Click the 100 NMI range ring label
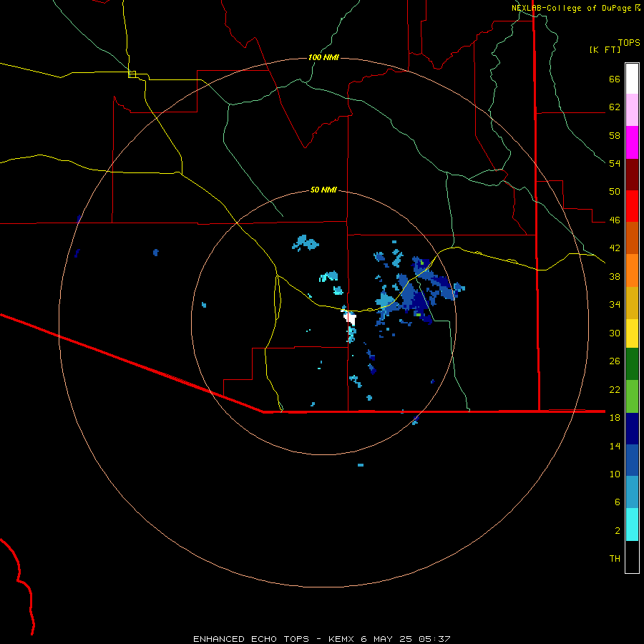Image resolution: width=644 pixels, height=644 pixels. (x=323, y=57)
